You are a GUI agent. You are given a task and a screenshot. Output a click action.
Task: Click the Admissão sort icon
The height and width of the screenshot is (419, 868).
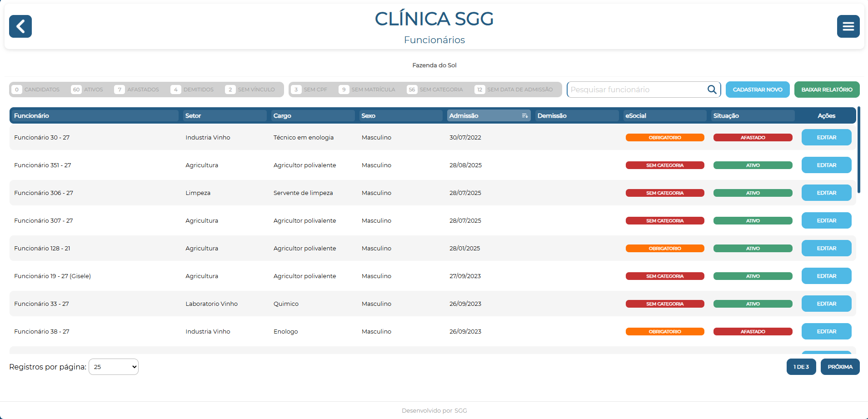coord(524,116)
